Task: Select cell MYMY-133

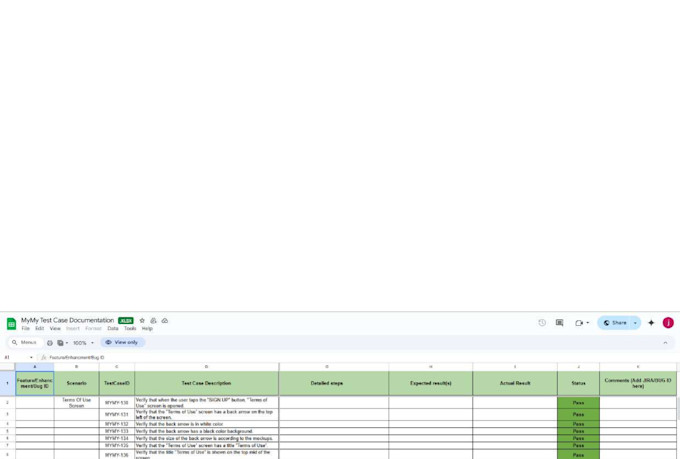Action: (117, 431)
